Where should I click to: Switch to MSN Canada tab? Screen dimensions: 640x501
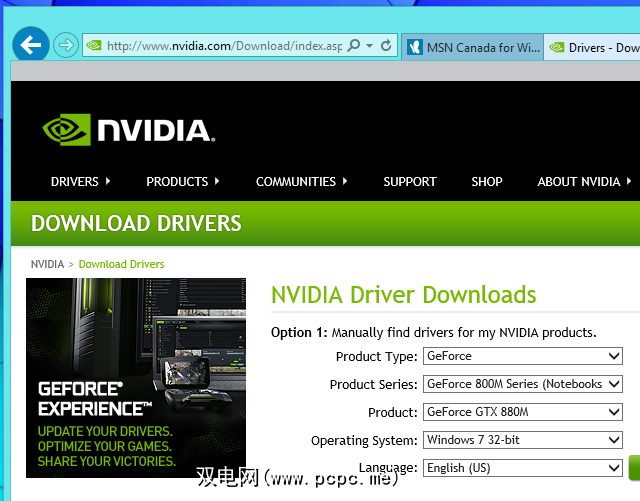[473, 47]
